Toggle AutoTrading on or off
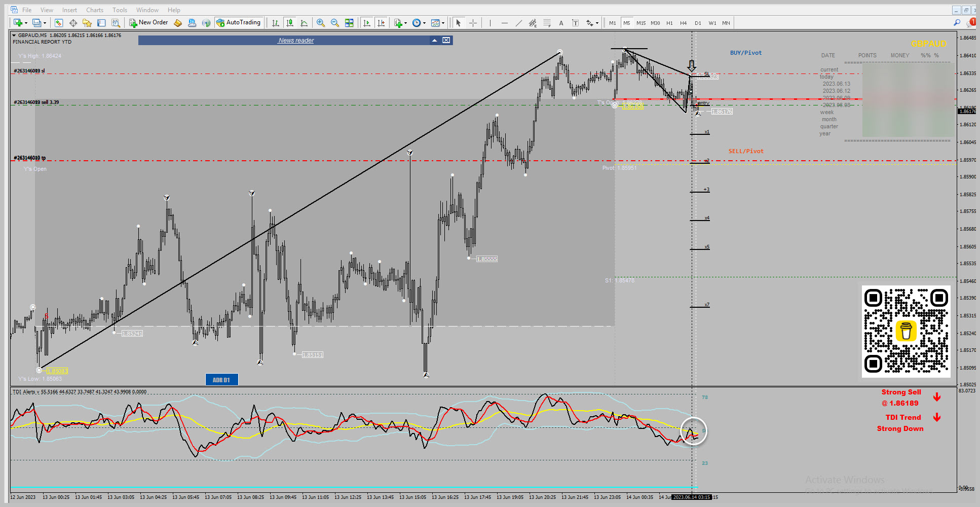 [238, 22]
